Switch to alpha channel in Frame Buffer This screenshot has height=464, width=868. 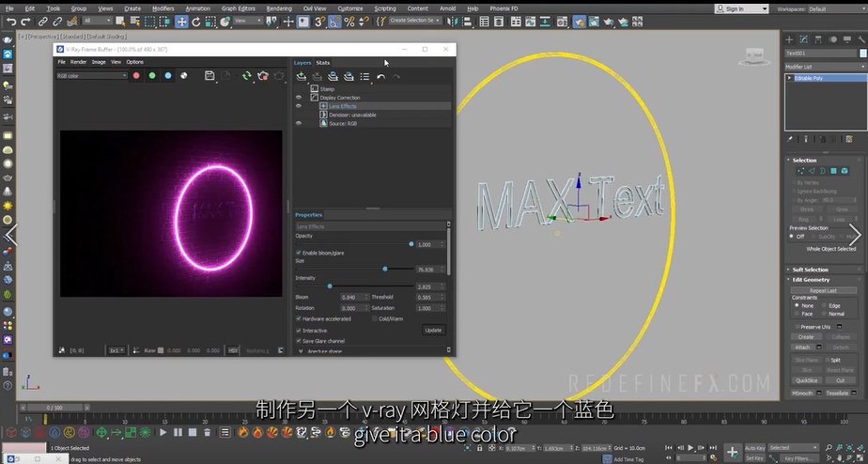pyautogui.click(x=184, y=76)
